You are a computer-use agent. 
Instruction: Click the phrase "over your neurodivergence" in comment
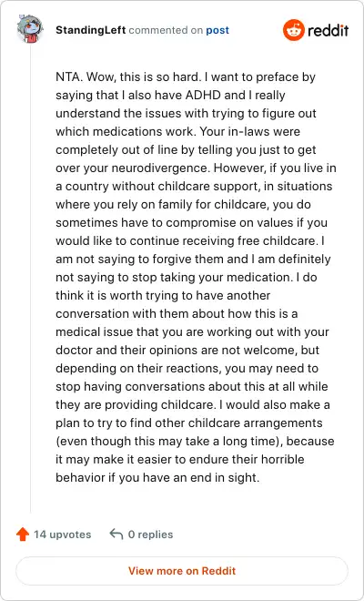[133, 168]
